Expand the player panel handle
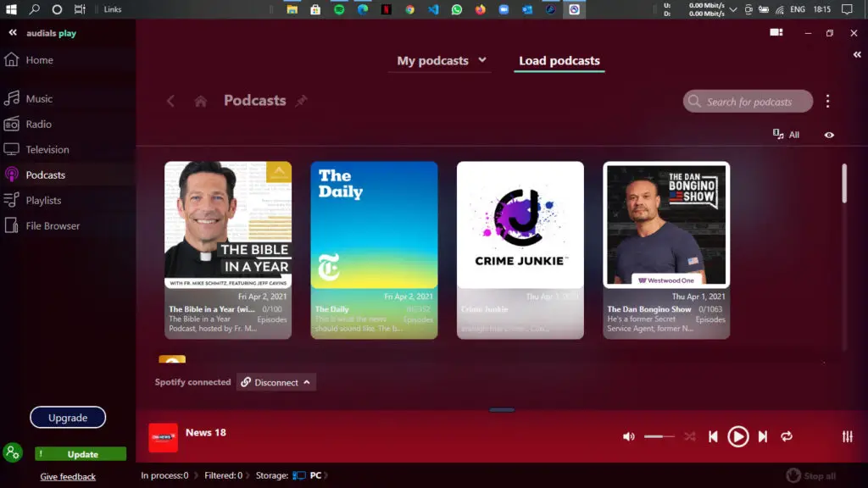The image size is (868, 488). tap(502, 410)
